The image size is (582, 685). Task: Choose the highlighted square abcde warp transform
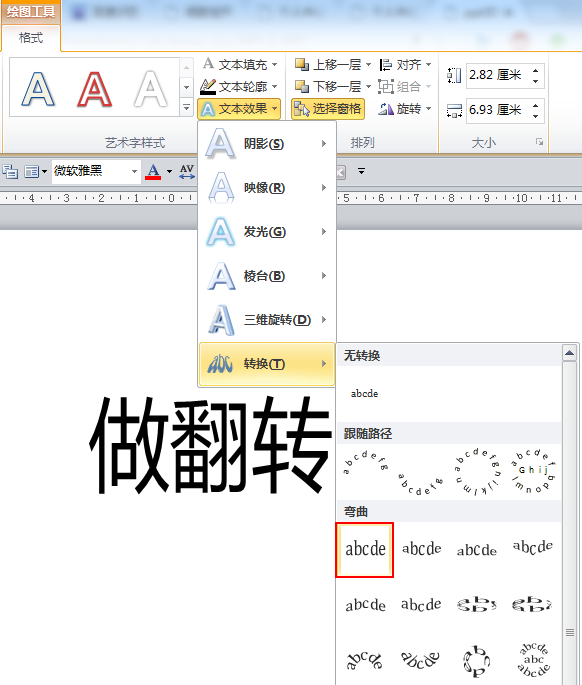pyautogui.click(x=365, y=550)
